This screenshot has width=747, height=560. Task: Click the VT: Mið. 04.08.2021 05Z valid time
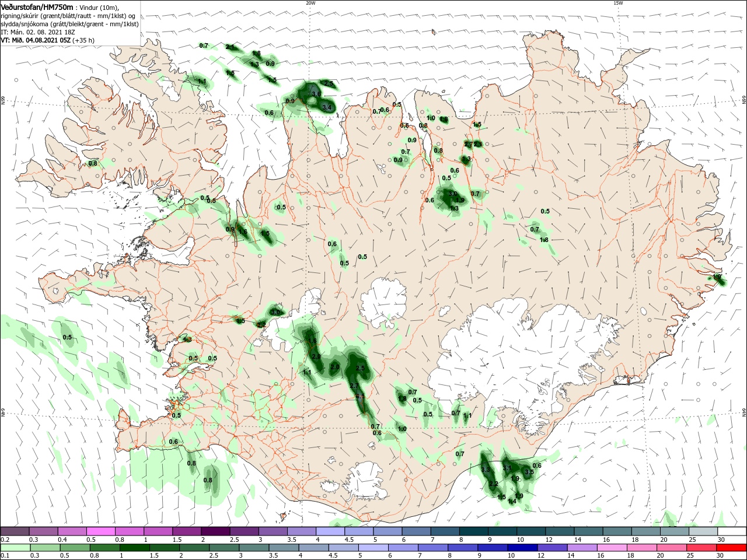[x=36, y=40]
